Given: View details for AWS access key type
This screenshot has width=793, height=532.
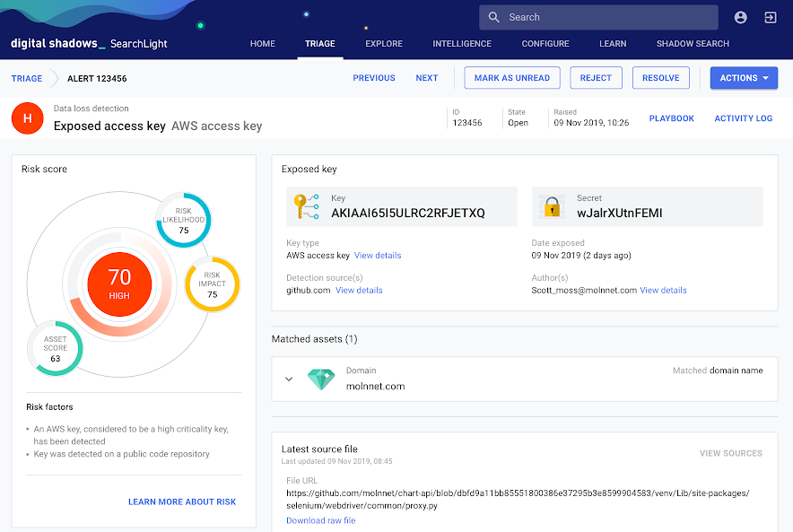Looking at the screenshot, I should coord(378,256).
